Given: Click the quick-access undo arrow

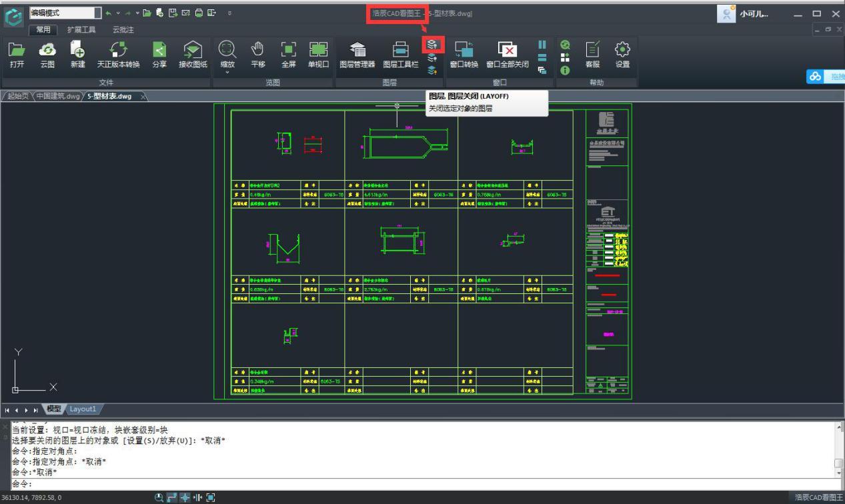Looking at the screenshot, I should point(109,13).
